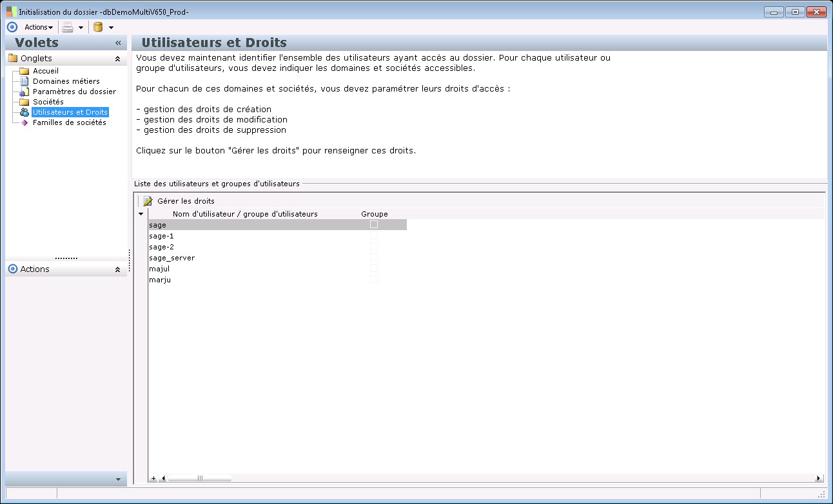The height and width of the screenshot is (504, 833).
Task: Click the Actions panel header label
Action: click(x=35, y=269)
